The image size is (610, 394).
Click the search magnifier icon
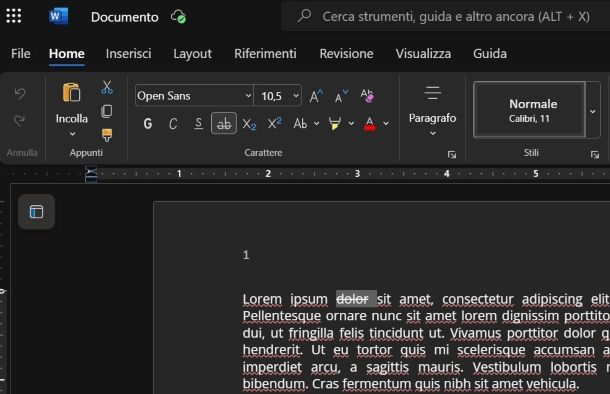coord(304,16)
